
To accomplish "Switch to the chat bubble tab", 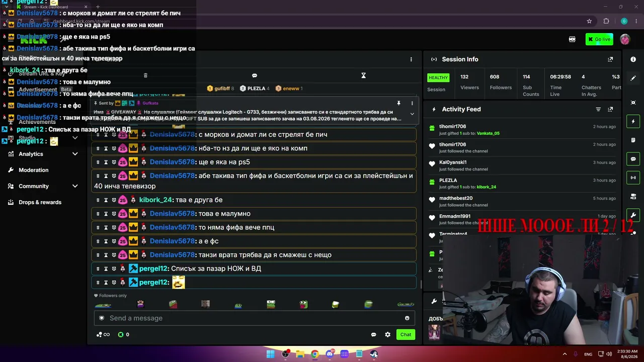I will tap(255, 75).
